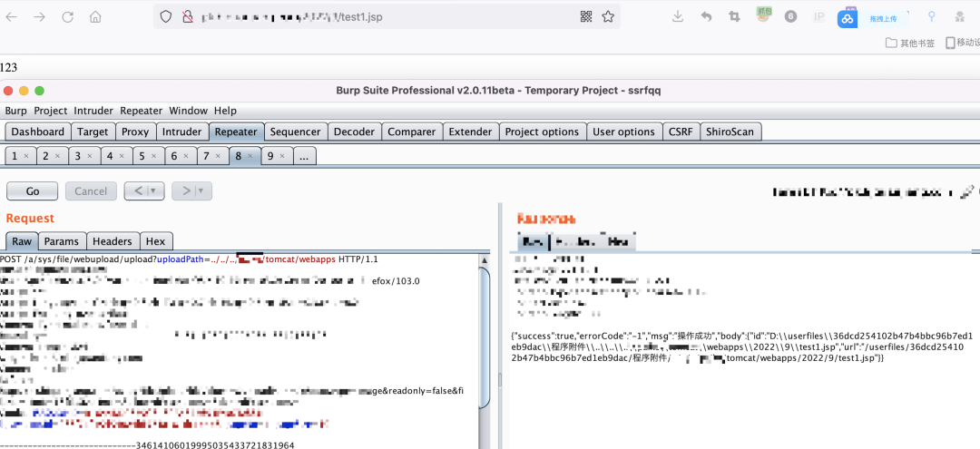Open the Window menu
The width and height of the screenshot is (980, 449).
tap(188, 111)
